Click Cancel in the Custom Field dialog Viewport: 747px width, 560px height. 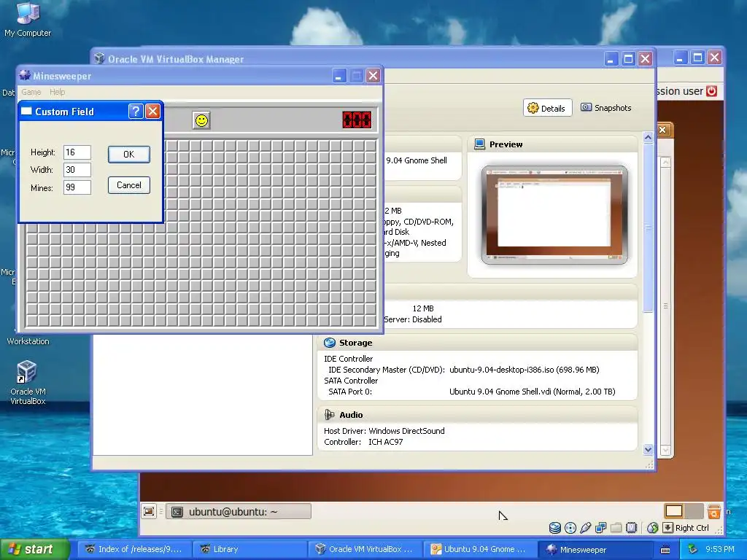coord(128,185)
